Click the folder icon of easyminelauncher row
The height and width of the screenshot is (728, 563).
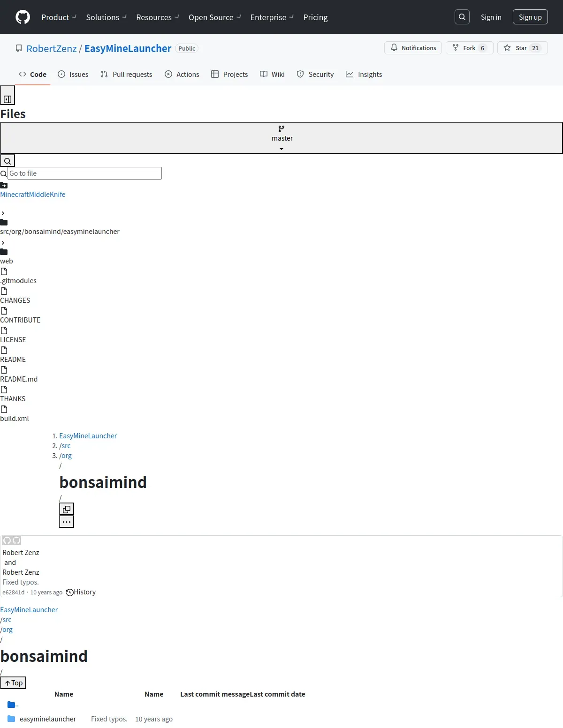(11, 719)
